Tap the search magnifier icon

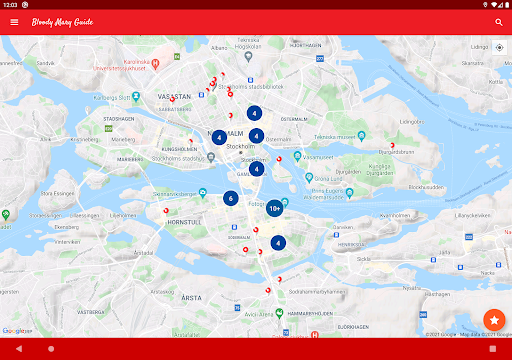click(499, 22)
